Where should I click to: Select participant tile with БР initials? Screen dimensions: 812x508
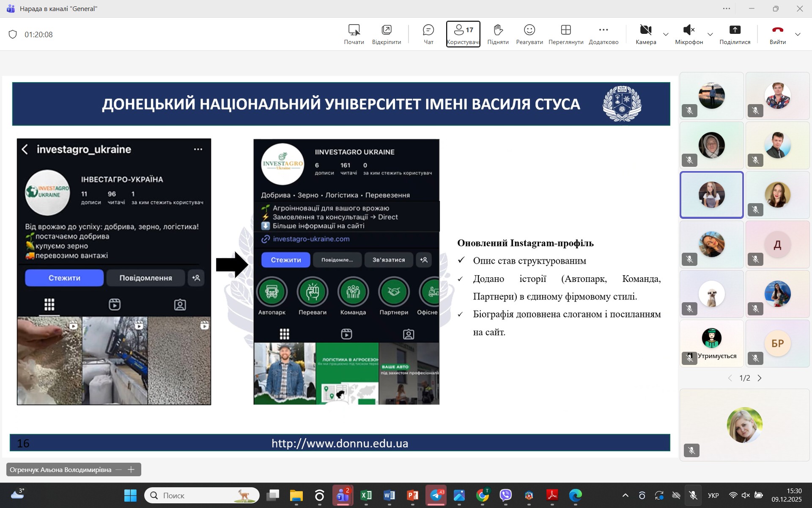tap(777, 343)
